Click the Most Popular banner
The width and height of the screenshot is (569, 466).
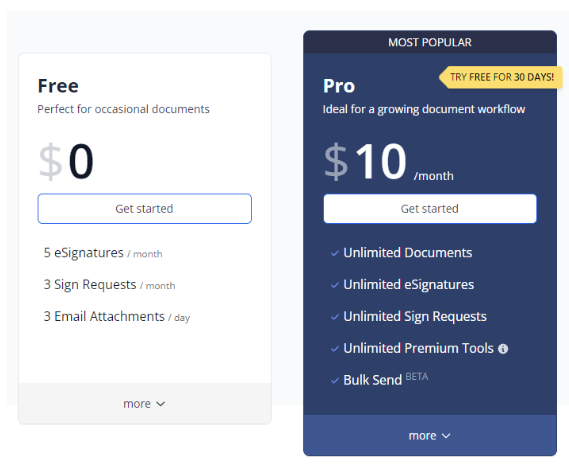click(430, 42)
